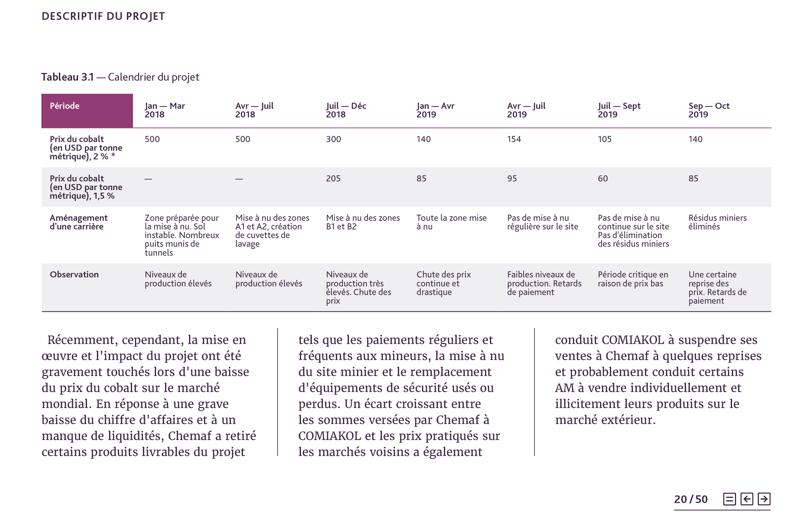Click the 154 cobalt price value
The width and height of the screenshot is (812, 528).
[x=514, y=139]
